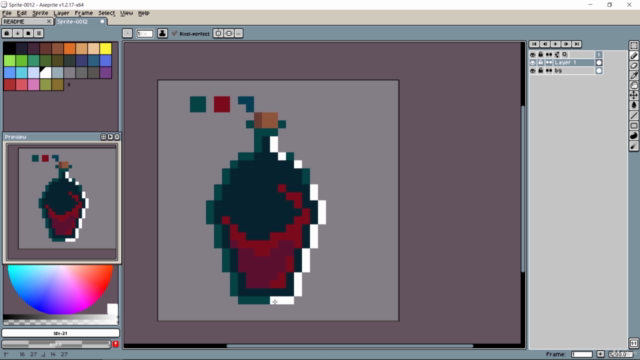Select the Eyedropper tool

coord(633,76)
